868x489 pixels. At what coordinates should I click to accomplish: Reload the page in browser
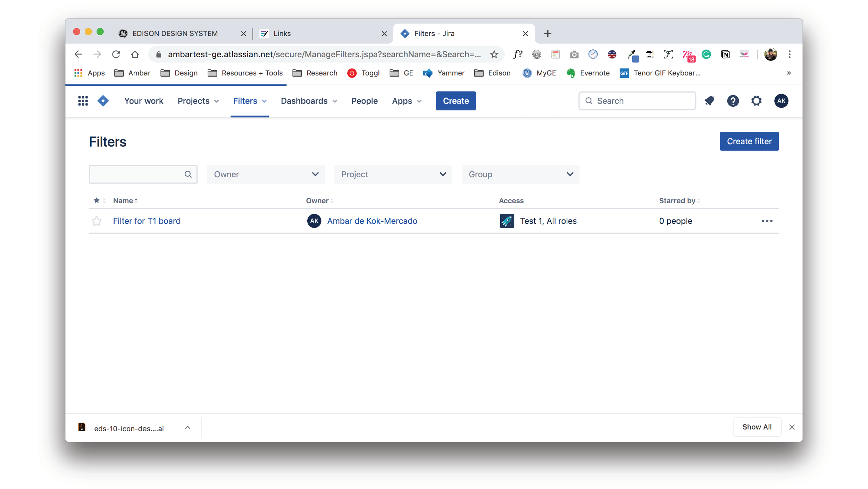[116, 54]
